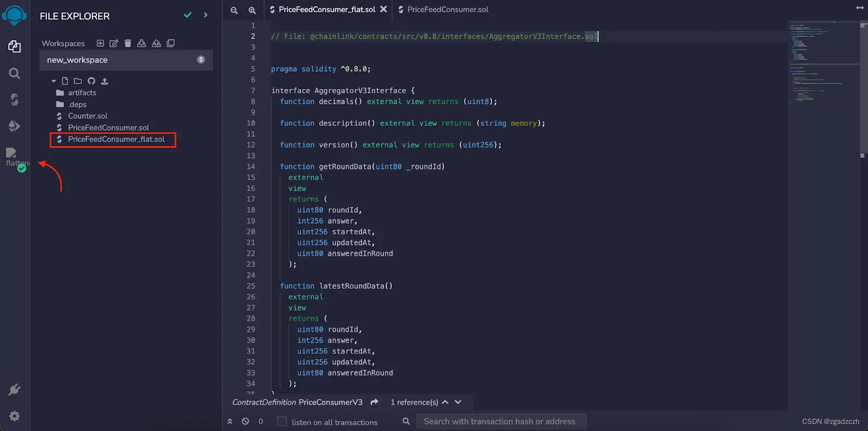Open the new_workspace dropdown
868x431 pixels.
(126, 60)
